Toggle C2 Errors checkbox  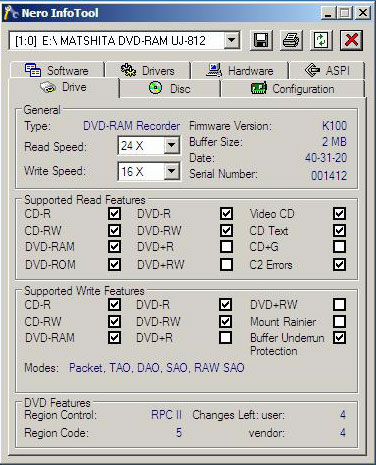point(339,264)
